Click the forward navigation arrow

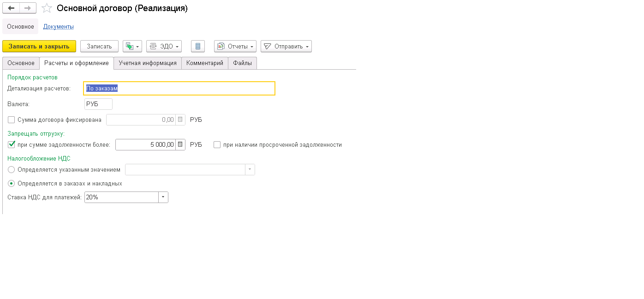click(x=28, y=8)
